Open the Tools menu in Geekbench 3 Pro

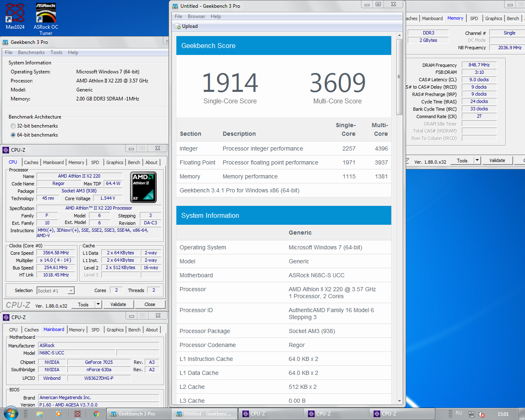pos(56,52)
